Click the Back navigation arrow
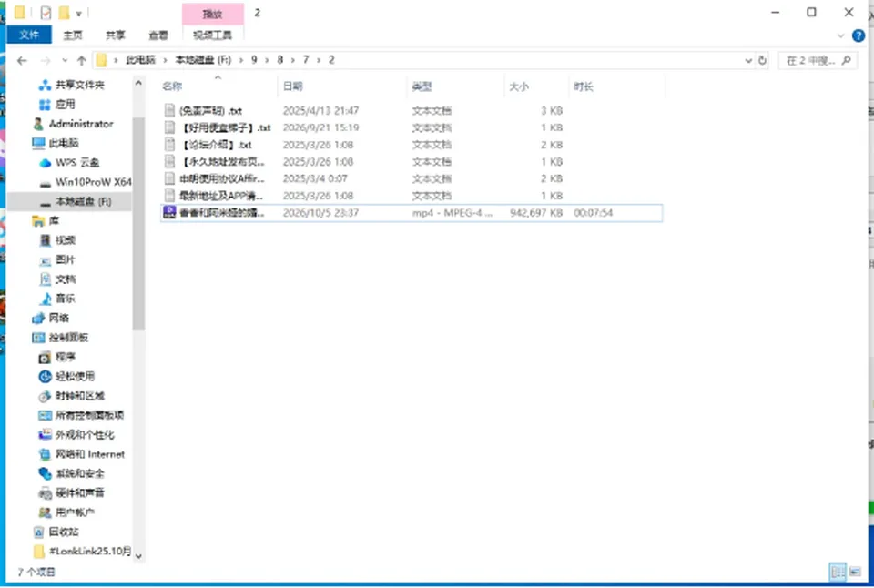 [22, 60]
